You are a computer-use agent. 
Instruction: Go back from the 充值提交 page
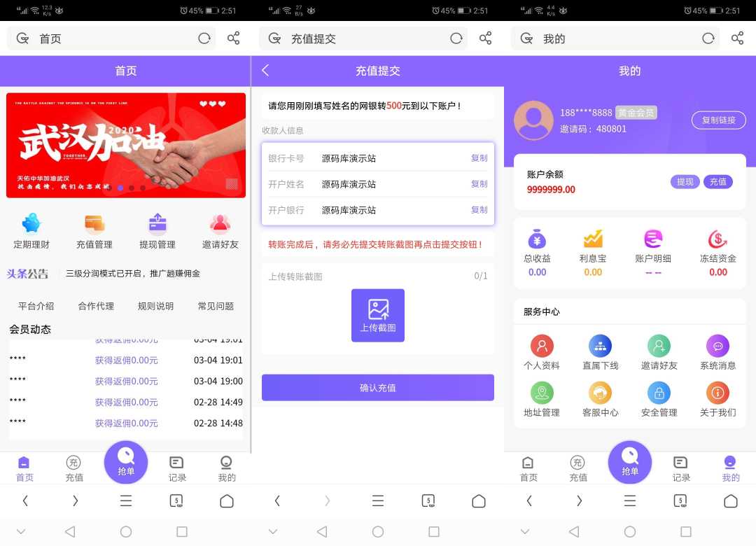265,71
